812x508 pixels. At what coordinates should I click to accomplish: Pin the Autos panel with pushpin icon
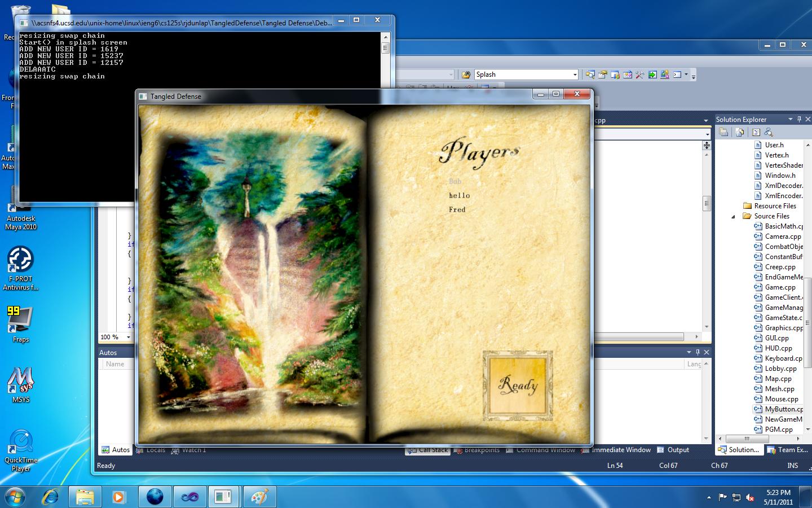(698, 352)
